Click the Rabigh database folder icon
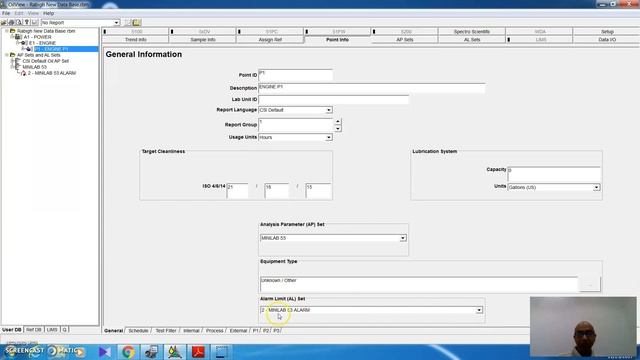Image resolution: width=640 pixels, height=360 pixels. 12,31
